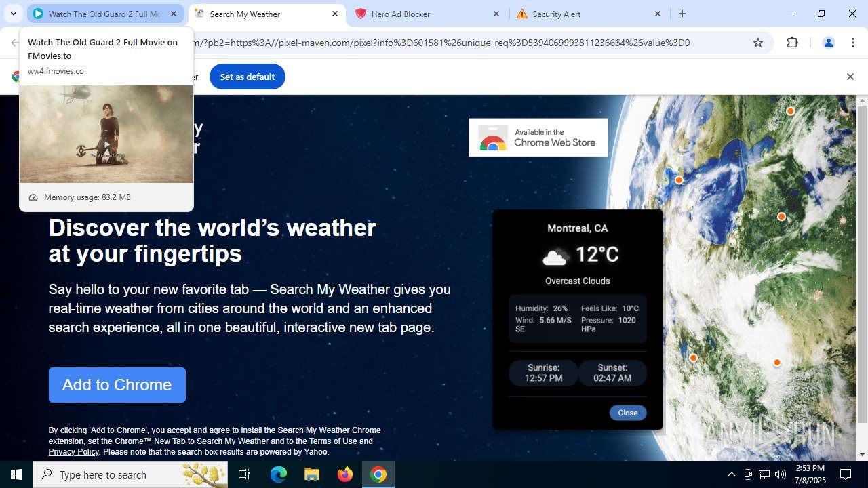Open the tab search dropdown arrow

(13, 14)
